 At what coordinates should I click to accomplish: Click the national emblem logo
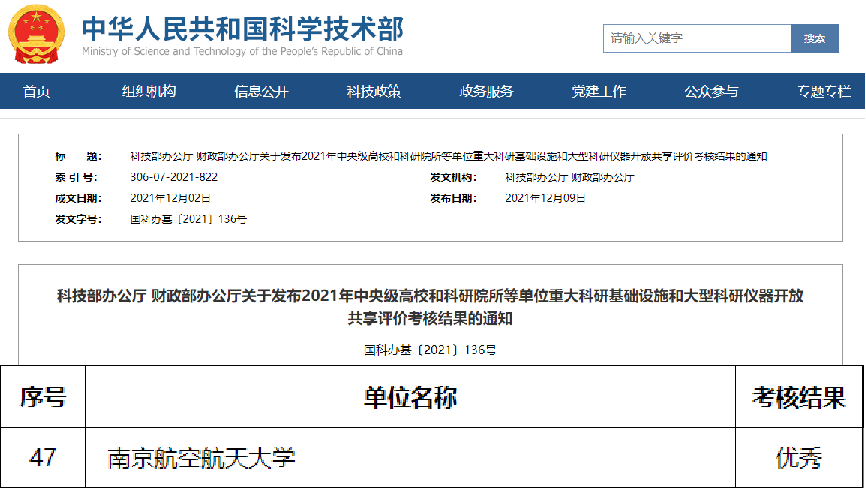pyautogui.click(x=36, y=34)
